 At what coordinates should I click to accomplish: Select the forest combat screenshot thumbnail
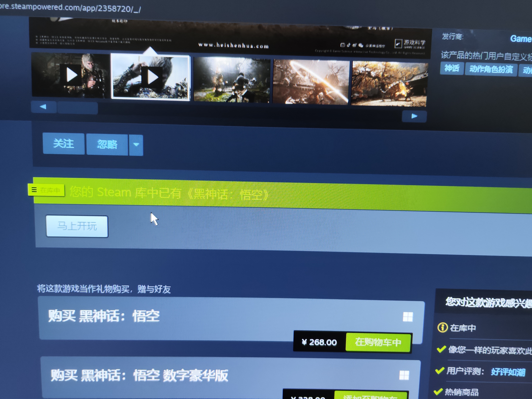[x=232, y=80]
